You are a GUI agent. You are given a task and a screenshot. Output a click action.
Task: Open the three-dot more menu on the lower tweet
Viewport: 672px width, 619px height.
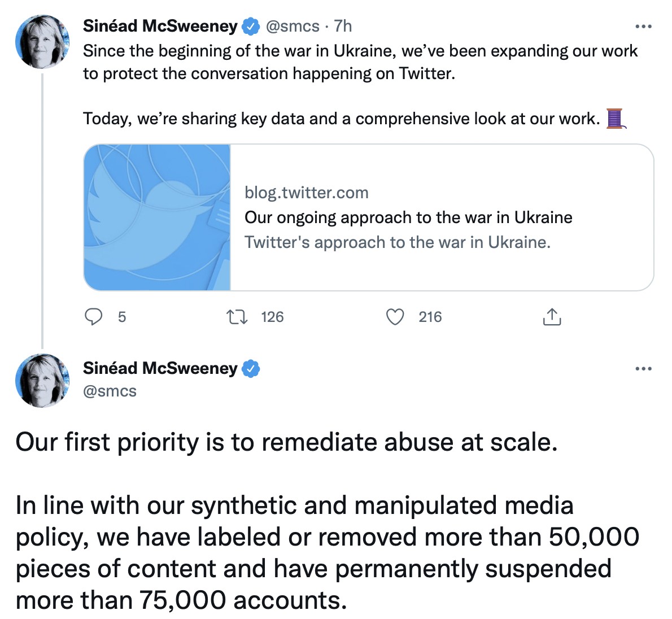click(x=643, y=369)
